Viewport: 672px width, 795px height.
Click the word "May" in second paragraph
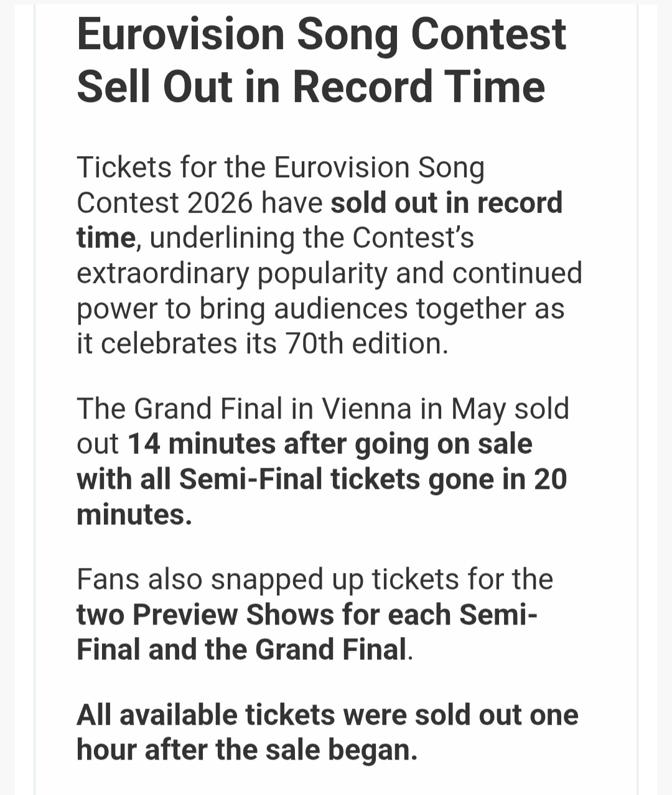pyautogui.click(x=478, y=409)
